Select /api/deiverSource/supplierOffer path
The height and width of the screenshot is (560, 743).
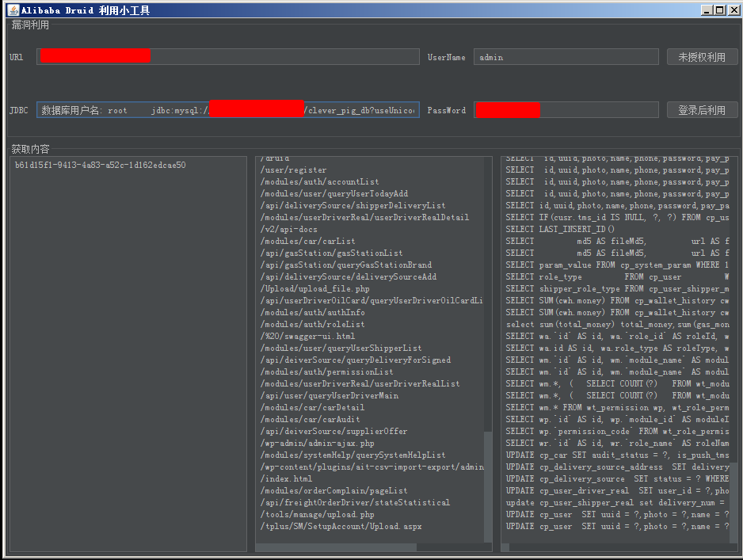(x=333, y=431)
